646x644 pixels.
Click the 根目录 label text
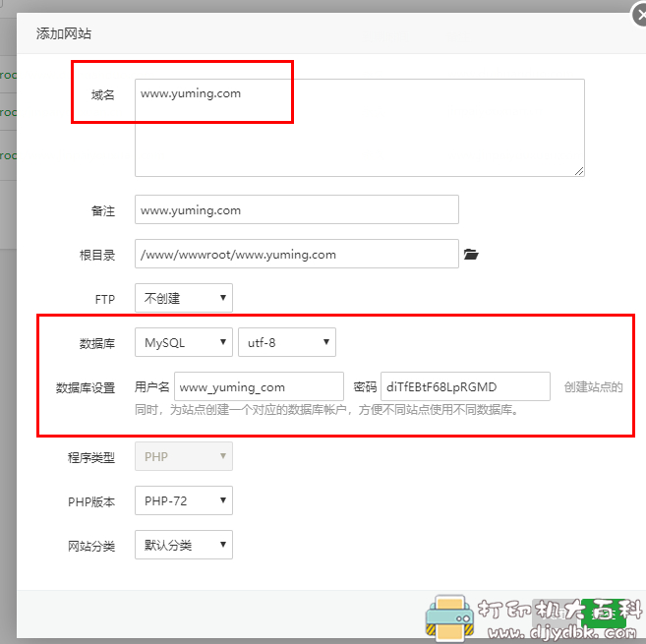point(97,255)
